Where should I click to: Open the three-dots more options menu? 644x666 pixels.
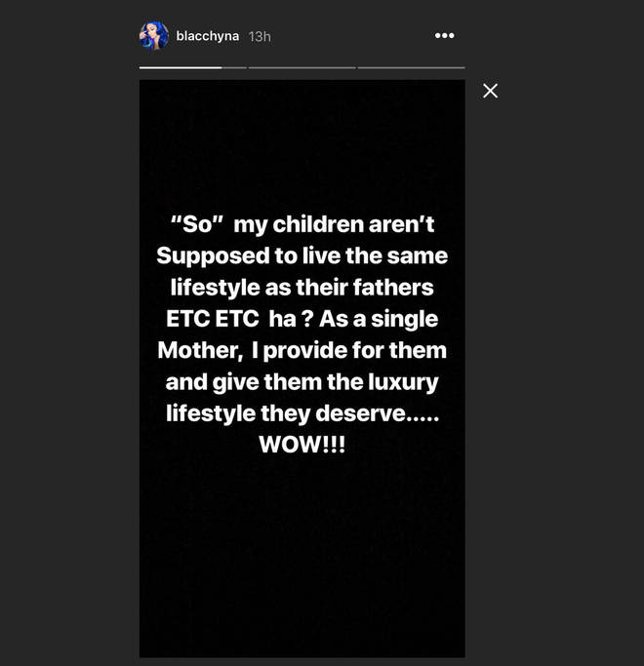[x=444, y=36]
